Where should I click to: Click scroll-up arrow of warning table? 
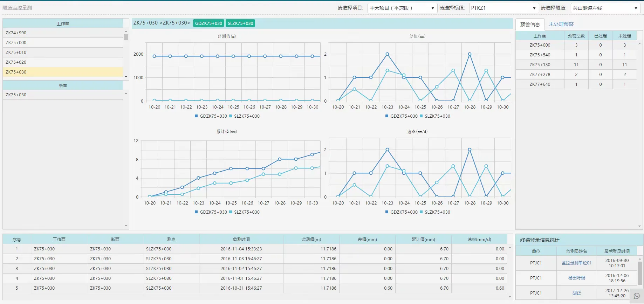click(x=640, y=43)
